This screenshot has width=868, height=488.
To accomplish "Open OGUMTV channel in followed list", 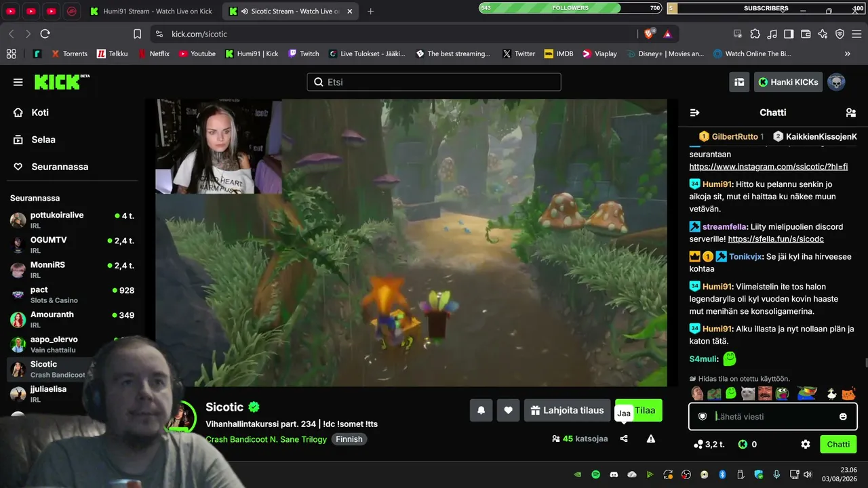I will point(72,245).
